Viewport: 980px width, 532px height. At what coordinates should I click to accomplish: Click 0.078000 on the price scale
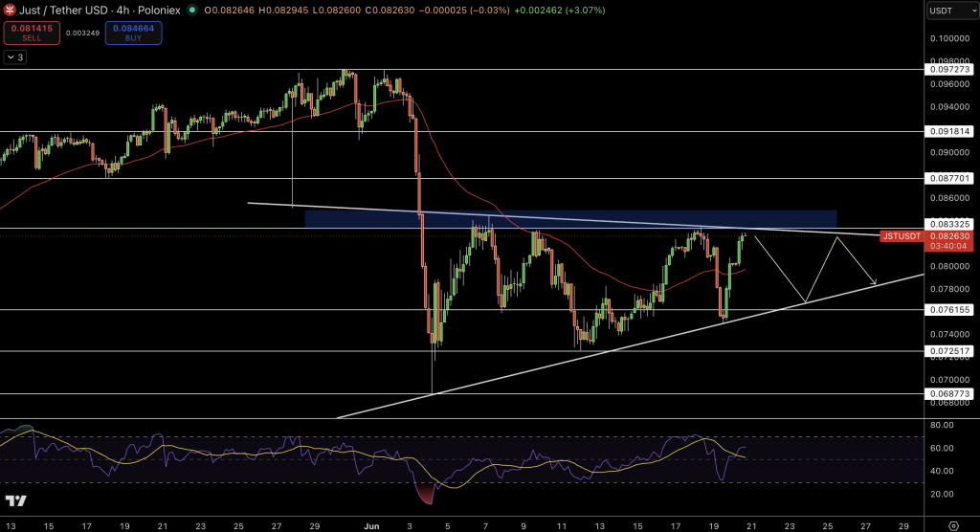(x=949, y=289)
